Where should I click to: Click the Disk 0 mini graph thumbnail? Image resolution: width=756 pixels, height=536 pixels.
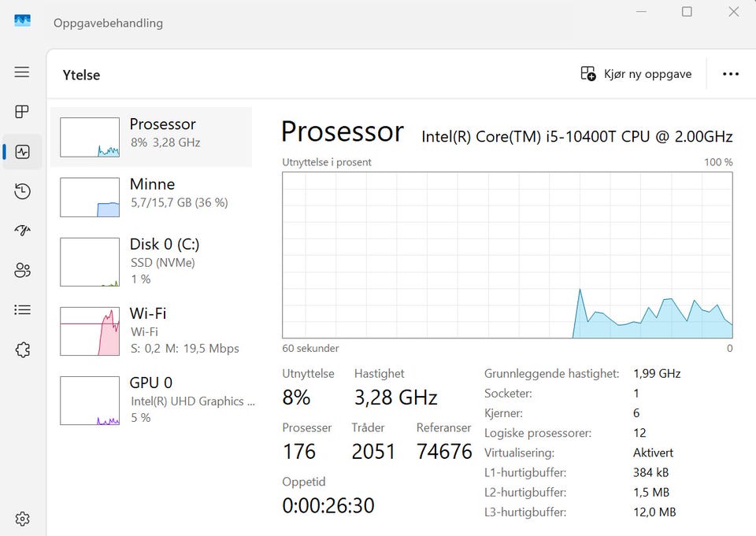coord(90,262)
